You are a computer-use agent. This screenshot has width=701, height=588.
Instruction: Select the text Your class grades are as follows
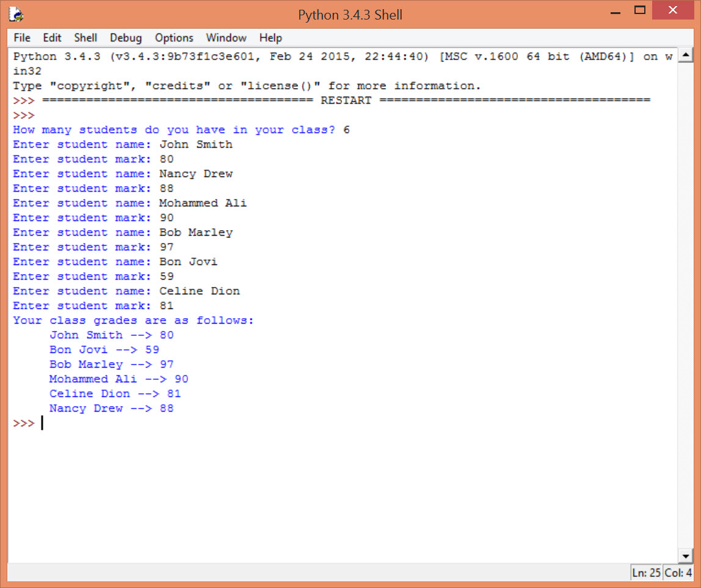[x=133, y=320]
